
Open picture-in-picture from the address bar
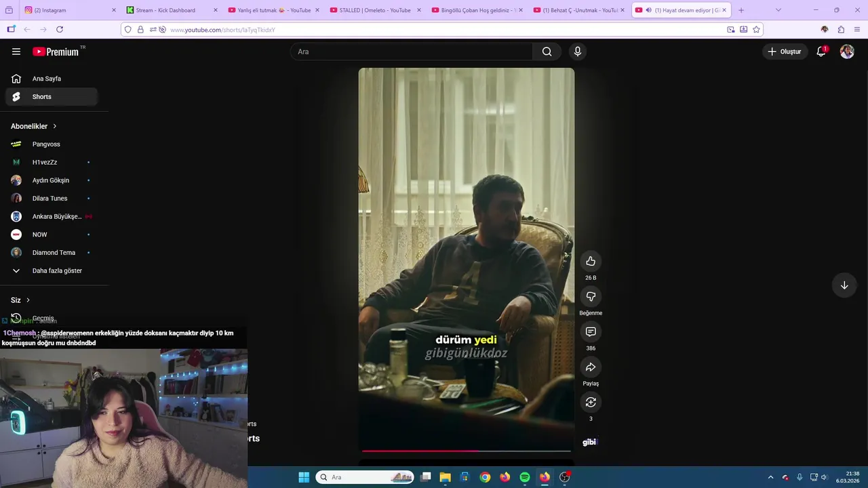click(730, 29)
